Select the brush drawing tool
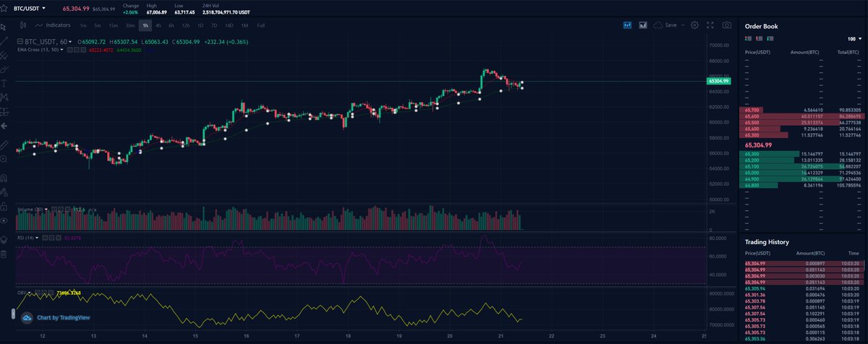 [x=4, y=69]
